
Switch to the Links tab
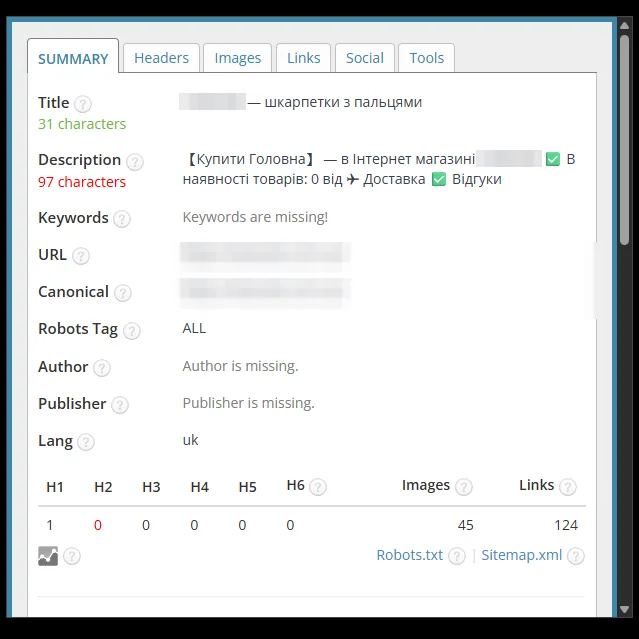coord(304,58)
